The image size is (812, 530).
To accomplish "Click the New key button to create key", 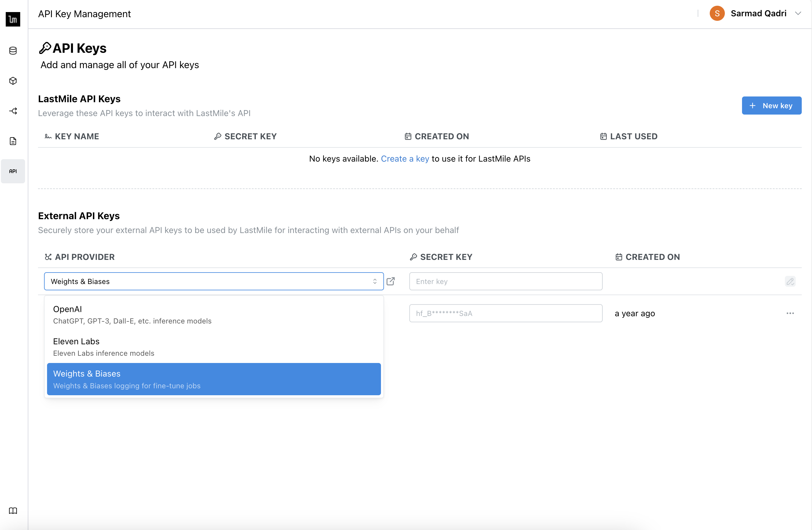I will coord(771,105).
